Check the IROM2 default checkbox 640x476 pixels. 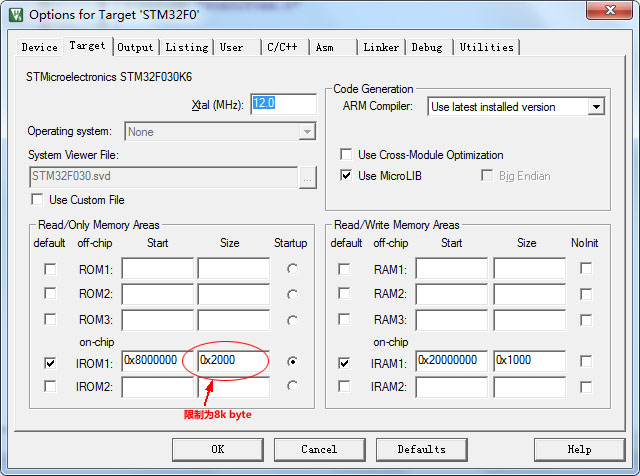(x=50, y=386)
